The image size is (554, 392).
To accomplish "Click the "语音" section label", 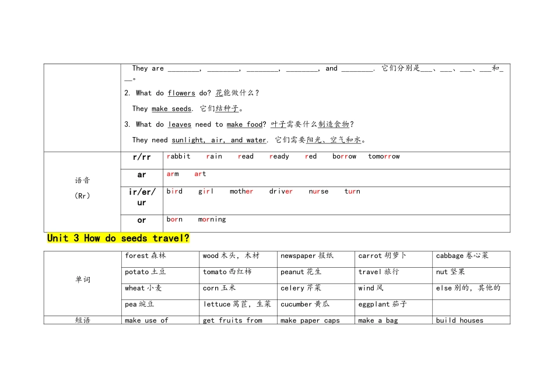I will (x=82, y=181).
